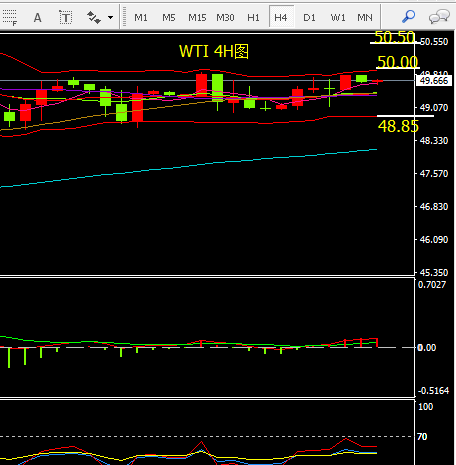The width and height of the screenshot is (456, 465).
Task: Switch to M15 timeframe
Action: (197, 17)
